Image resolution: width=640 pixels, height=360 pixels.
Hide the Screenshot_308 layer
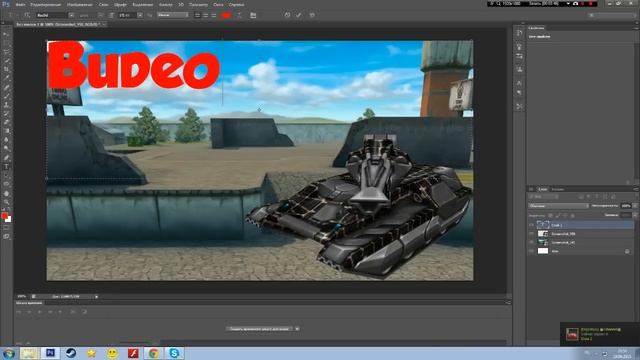(531, 233)
